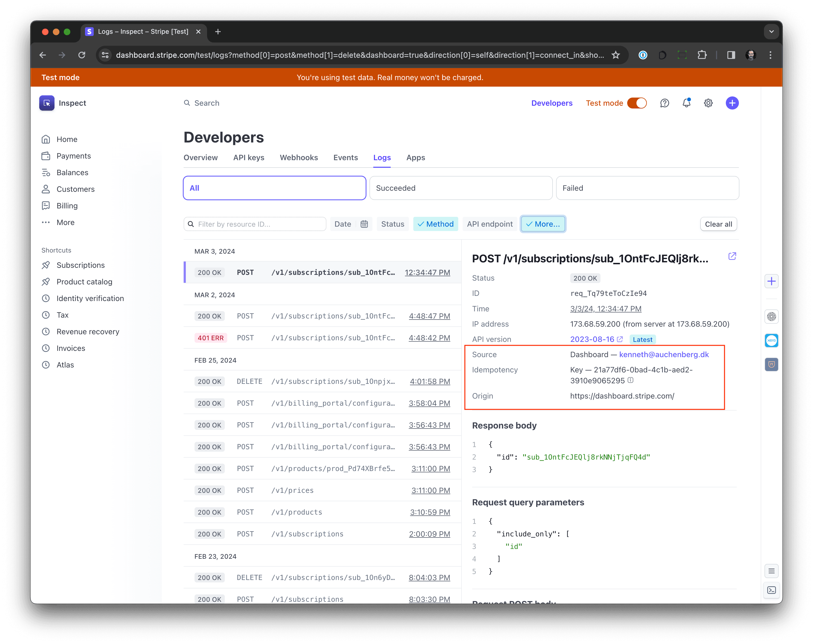Click the plus icon in right dock
Viewport: 813px width, 644px height.
(x=772, y=281)
